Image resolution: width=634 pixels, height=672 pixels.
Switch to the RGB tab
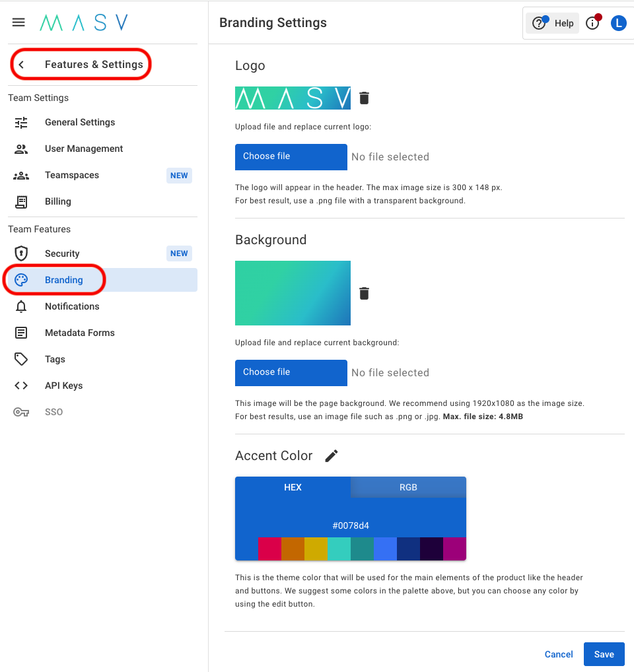click(408, 487)
